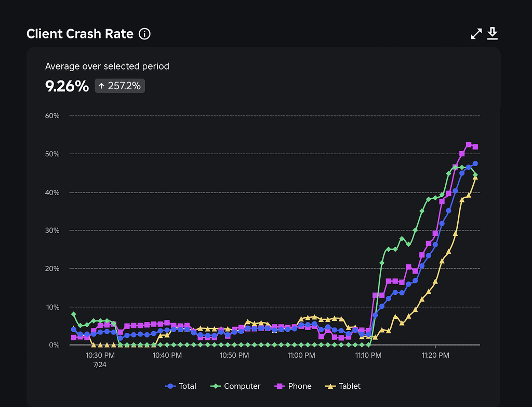Select the 11:20 PM time label
Image resolution: width=532 pixels, height=407 pixels.
click(x=435, y=356)
